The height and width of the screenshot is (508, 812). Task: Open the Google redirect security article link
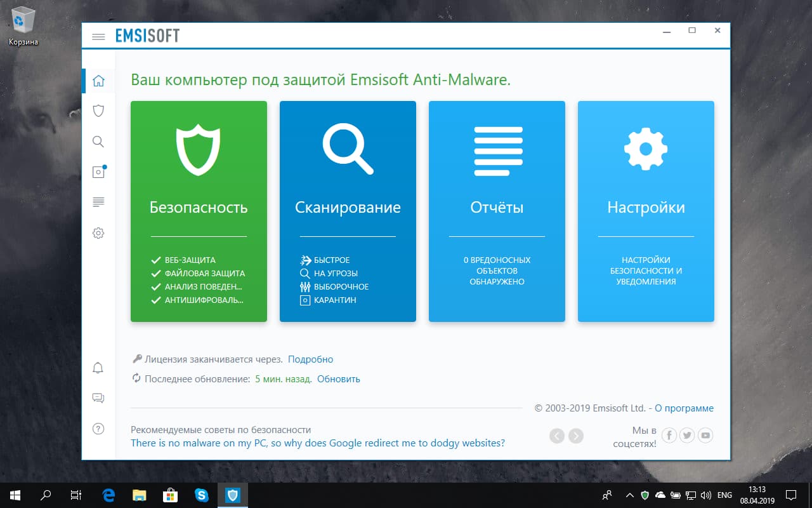click(x=319, y=443)
